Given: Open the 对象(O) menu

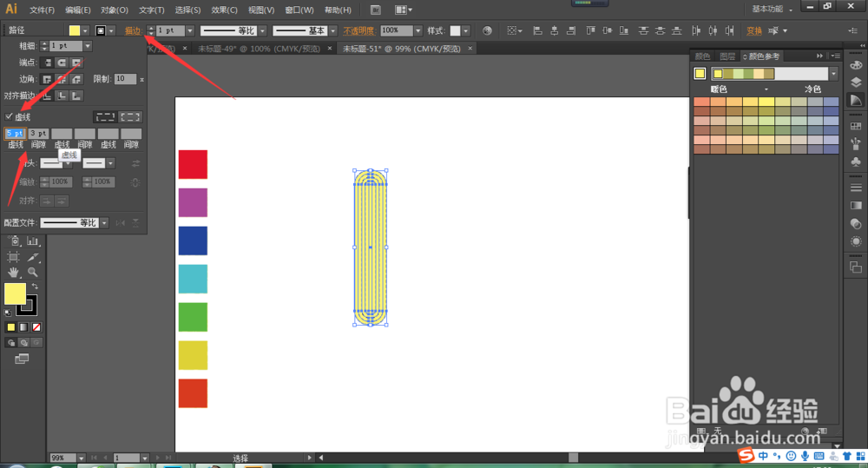Looking at the screenshot, I should (115, 10).
